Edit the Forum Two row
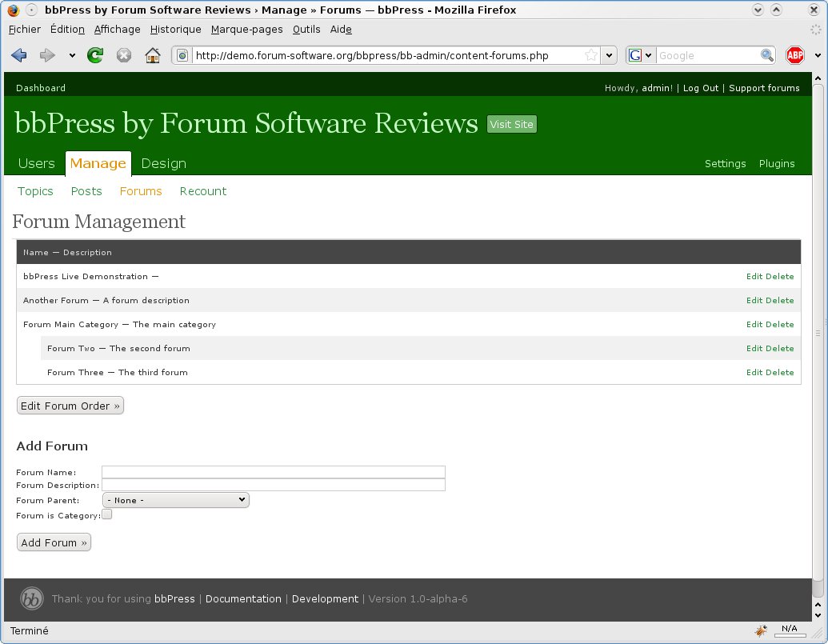This screenshot has width=828, height=644. click(x=754, y=348)
